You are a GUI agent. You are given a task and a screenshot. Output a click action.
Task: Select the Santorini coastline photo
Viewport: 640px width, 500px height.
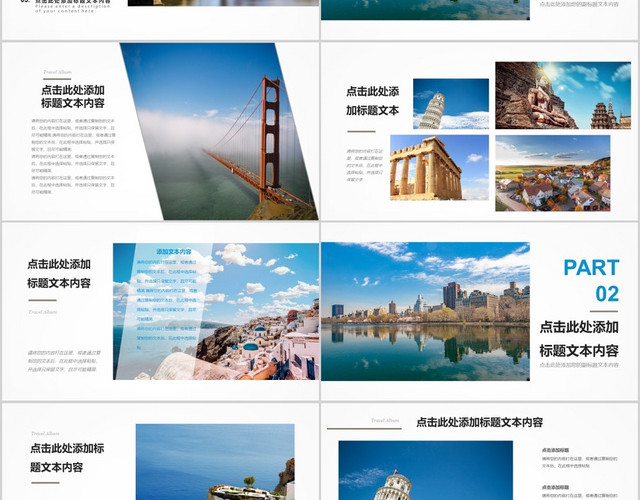[x=216, y=311]
